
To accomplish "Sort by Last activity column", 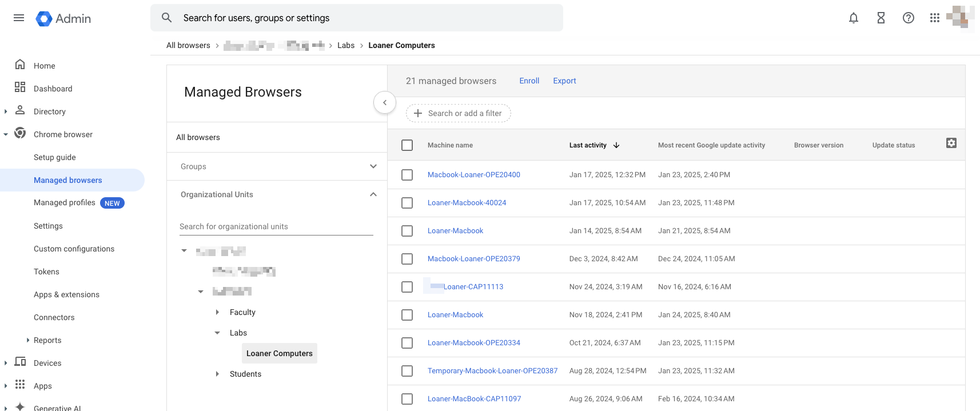I will [x=588, y=145].
